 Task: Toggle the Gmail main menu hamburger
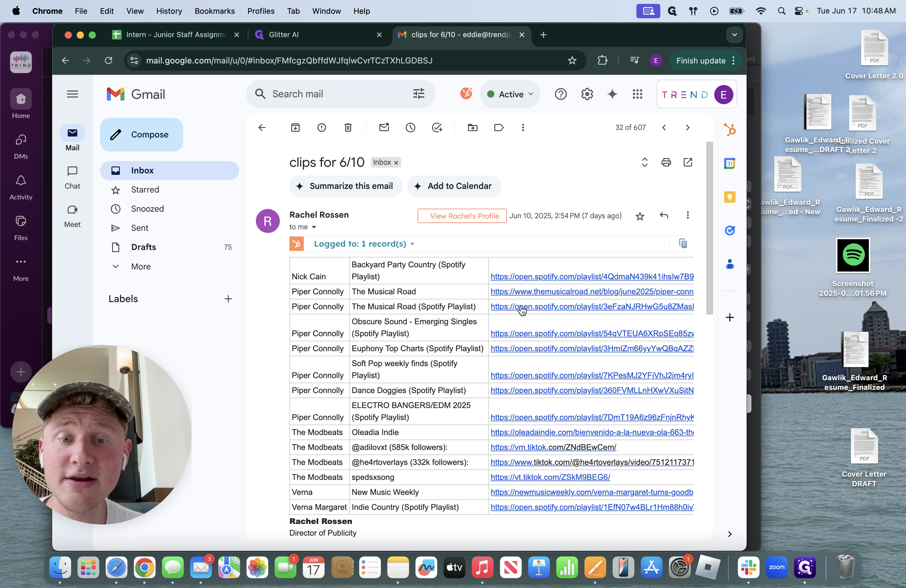tap(72, 94)
